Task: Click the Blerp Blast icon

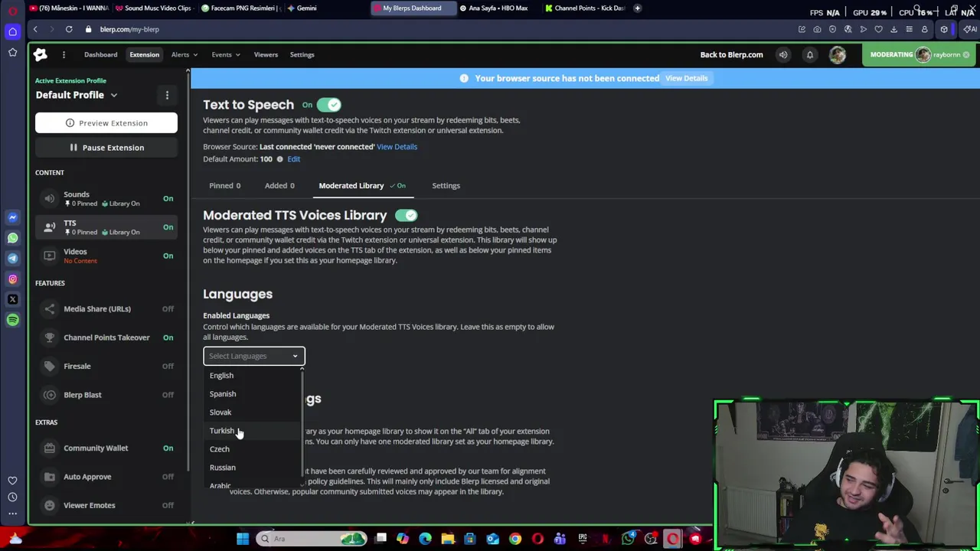Action: pos(50,395)
